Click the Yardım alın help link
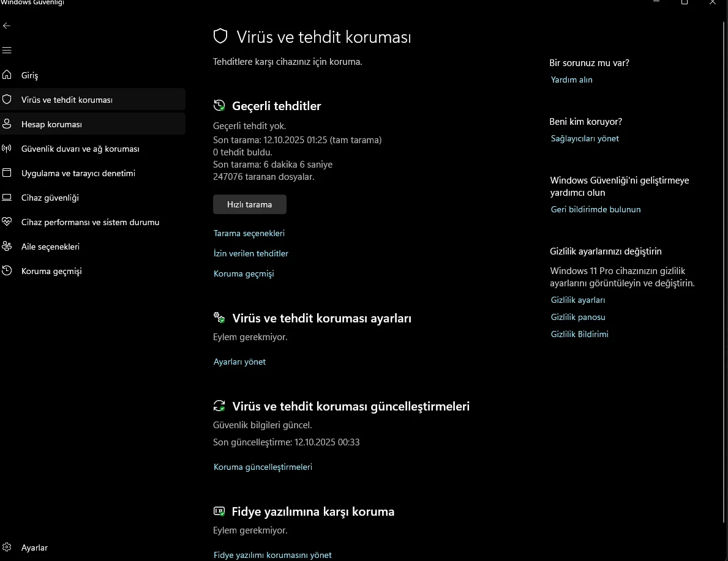The height and width of the screenshot is (561, 728). (x=571, y=80)
